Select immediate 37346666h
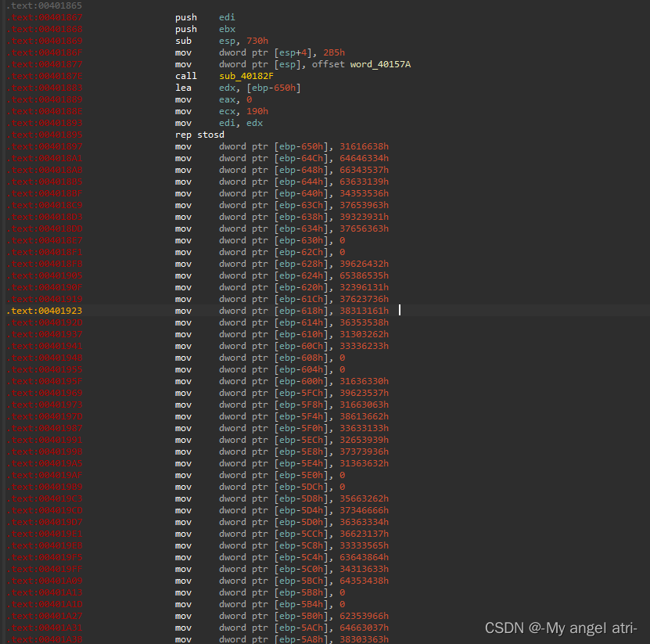The width and height of the screenshot is (650, 644). click(365, 510)
